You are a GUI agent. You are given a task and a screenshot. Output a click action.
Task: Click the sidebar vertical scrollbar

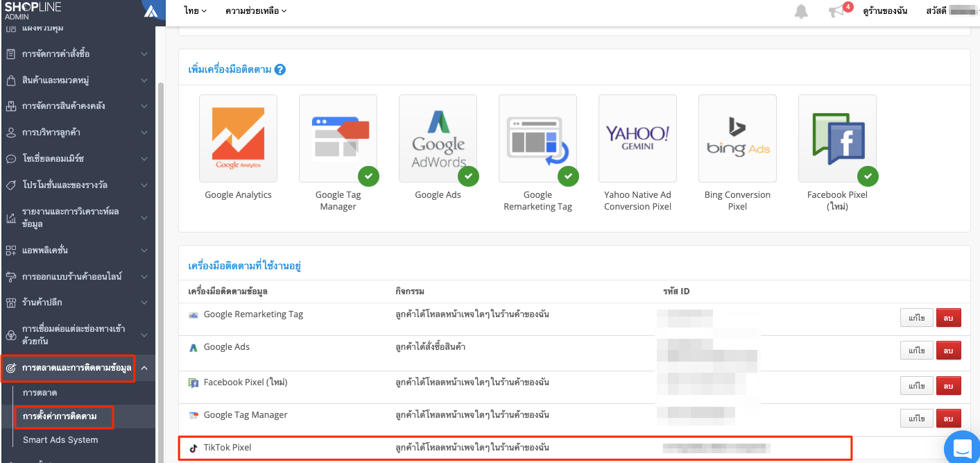(161, 271)
